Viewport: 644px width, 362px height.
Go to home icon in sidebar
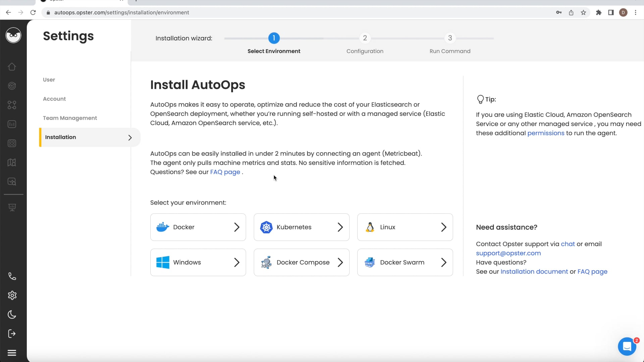point(12,67)
